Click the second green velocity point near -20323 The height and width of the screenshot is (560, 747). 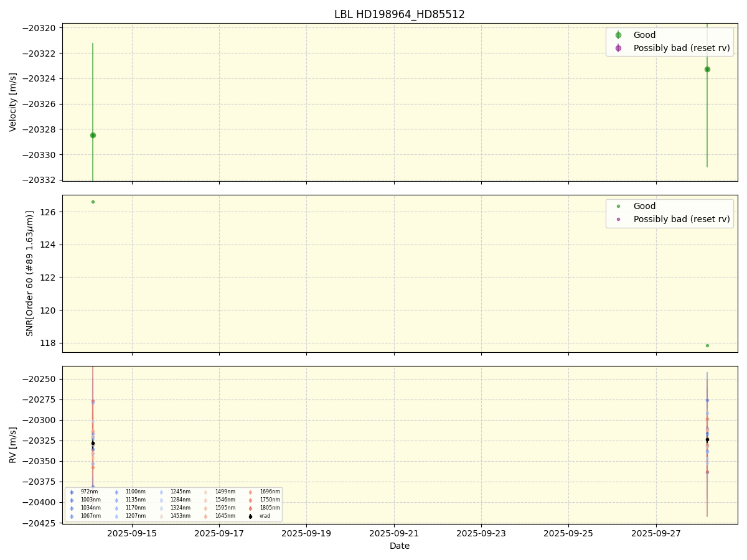click(707, 69)
